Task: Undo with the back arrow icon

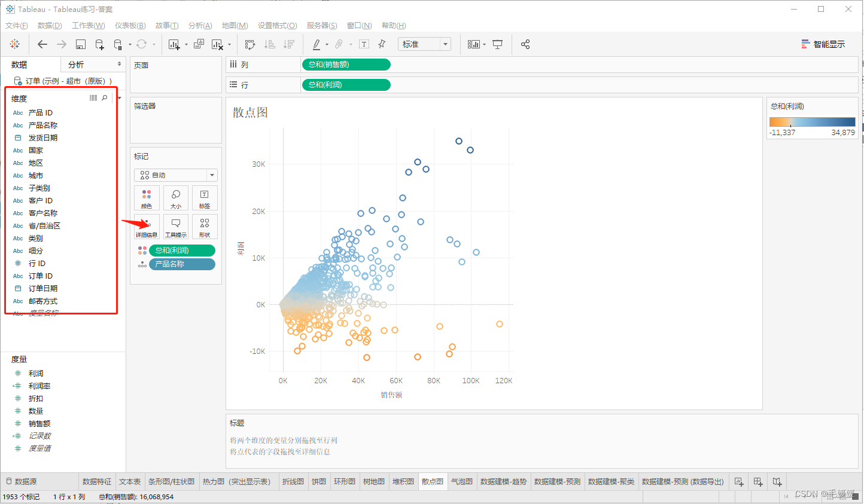Action: pos(42,44)
